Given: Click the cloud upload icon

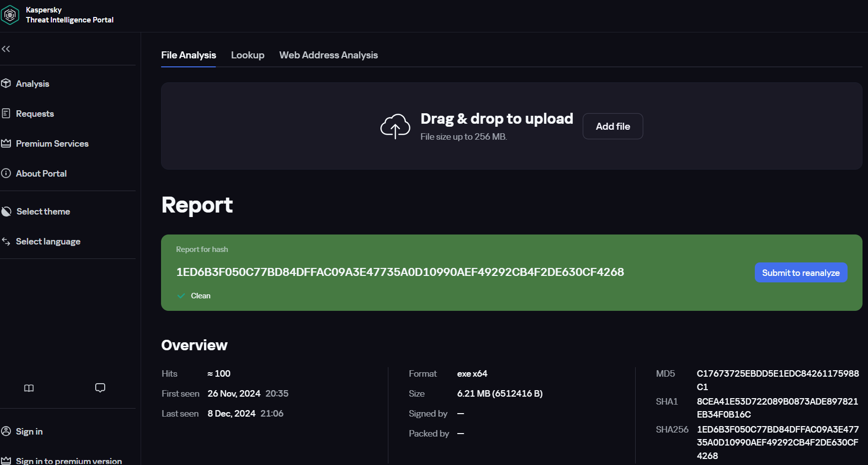Looking at the screenshot, I should coord(395,126).
